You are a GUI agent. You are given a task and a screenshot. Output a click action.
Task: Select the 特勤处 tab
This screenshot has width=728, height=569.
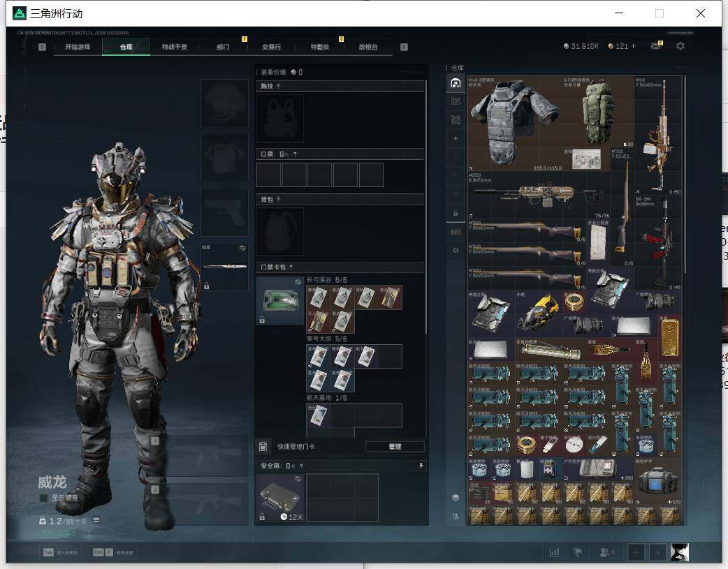coord(320,47)
